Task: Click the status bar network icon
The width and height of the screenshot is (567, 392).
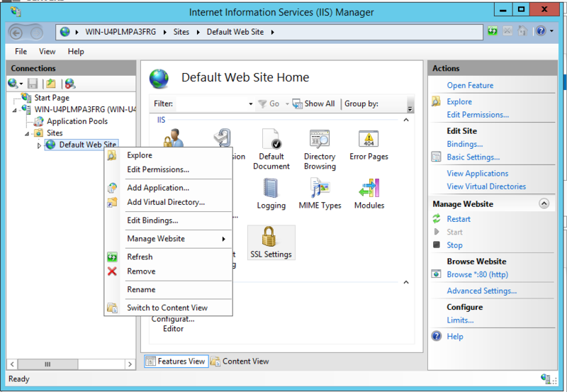Action: point(546,379)
